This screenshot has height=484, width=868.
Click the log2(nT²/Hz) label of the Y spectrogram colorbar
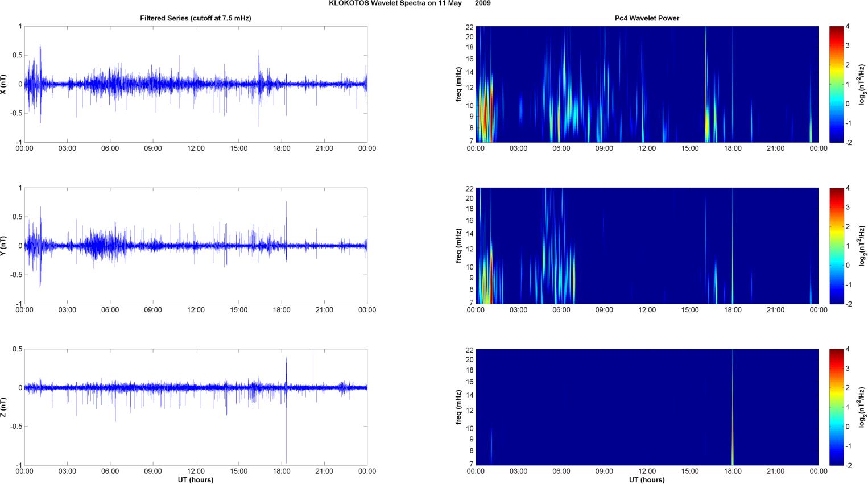click(862, 246)
